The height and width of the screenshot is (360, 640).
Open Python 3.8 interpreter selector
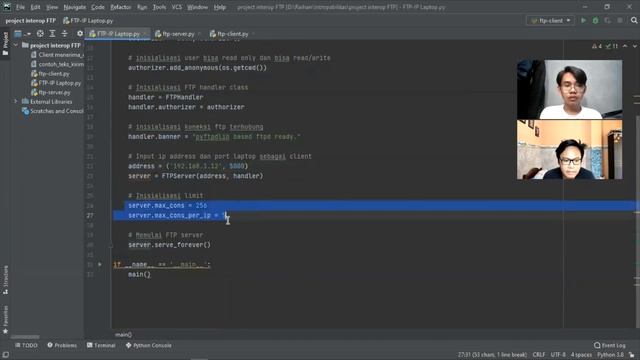(x=610, y=355)
